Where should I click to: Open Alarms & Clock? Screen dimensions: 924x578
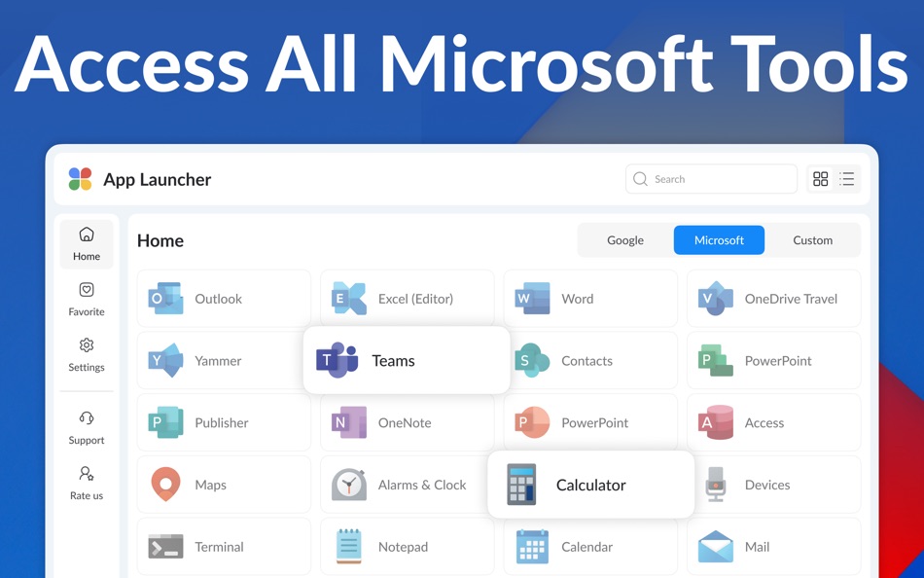coord(408,485)
